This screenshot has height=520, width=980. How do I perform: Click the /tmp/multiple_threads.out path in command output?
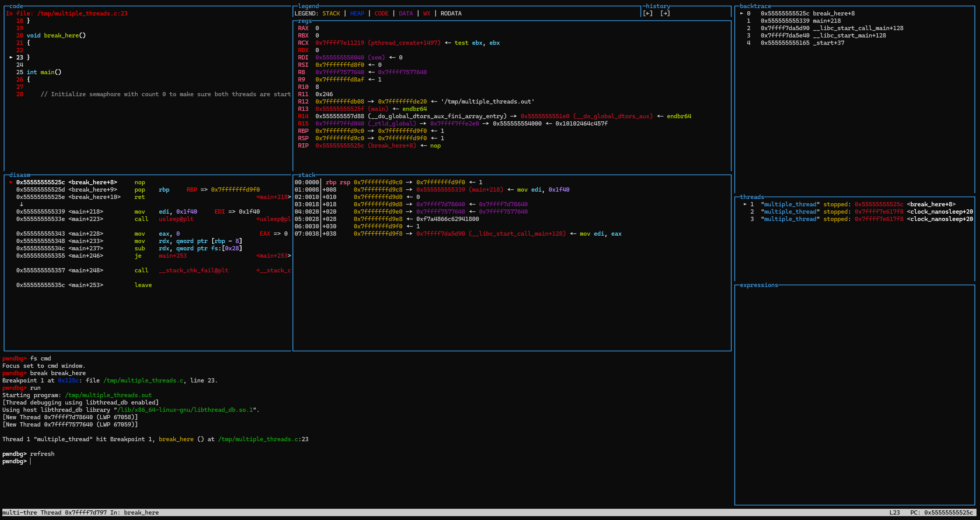coord(108,395)
